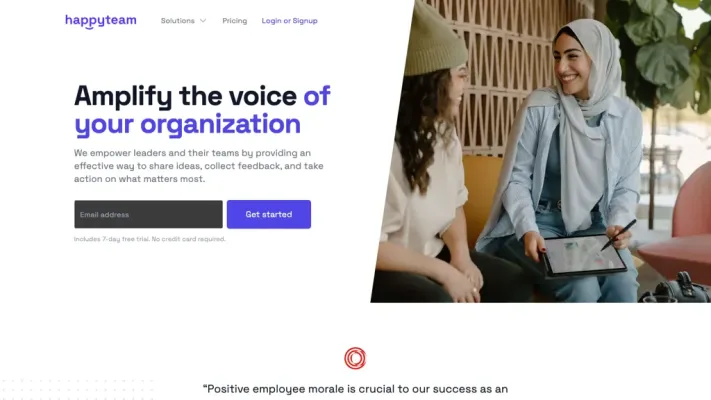711x400 pixels.
Task: Focus the Email address field
Action: coord(148,215)
